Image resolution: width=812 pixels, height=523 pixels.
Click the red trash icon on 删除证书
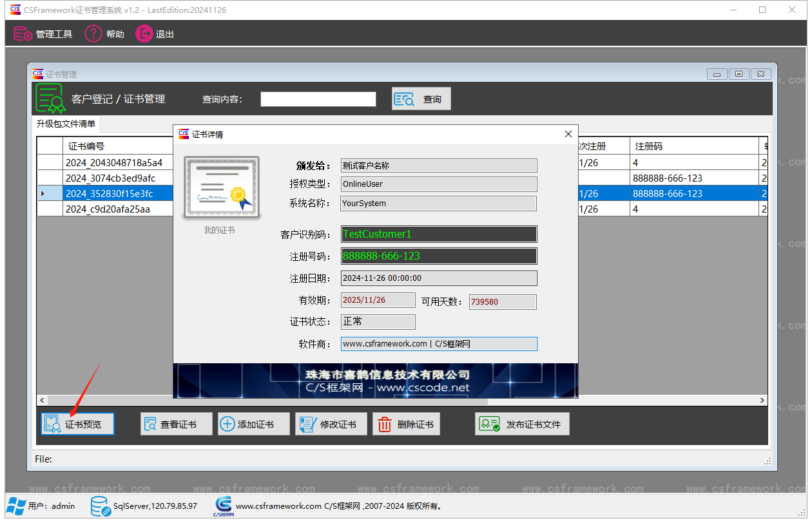pyautogui.click(x=385, y=424)
